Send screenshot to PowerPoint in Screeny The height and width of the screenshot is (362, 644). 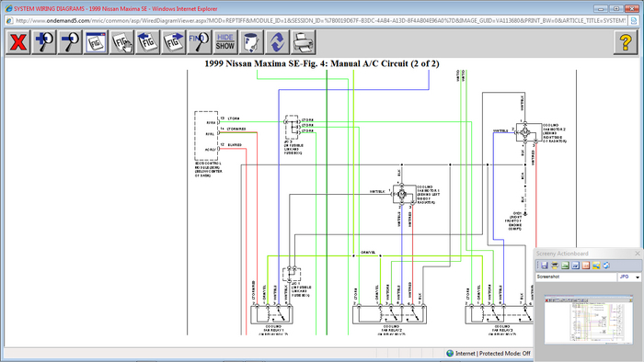586,266
